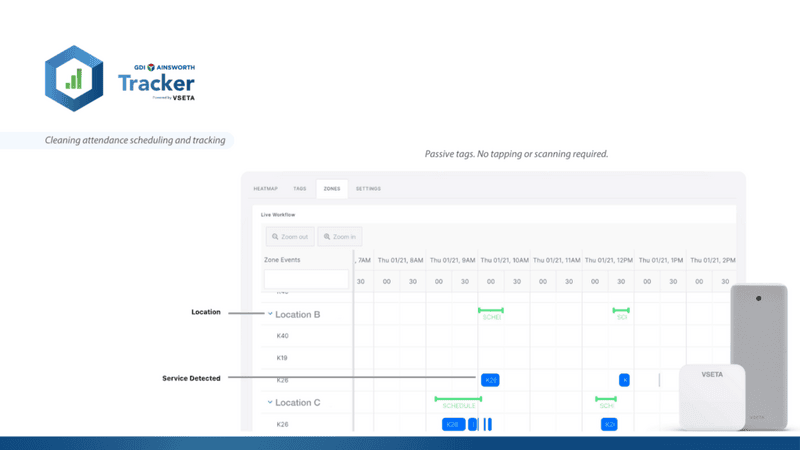Viewport: 800px width, 450px height.
Task: Select the Location C row label
Action: 297,403
